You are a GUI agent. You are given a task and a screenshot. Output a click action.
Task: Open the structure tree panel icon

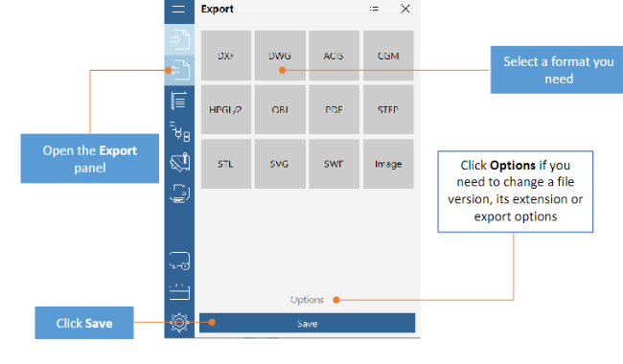click(x=179, y=131)
